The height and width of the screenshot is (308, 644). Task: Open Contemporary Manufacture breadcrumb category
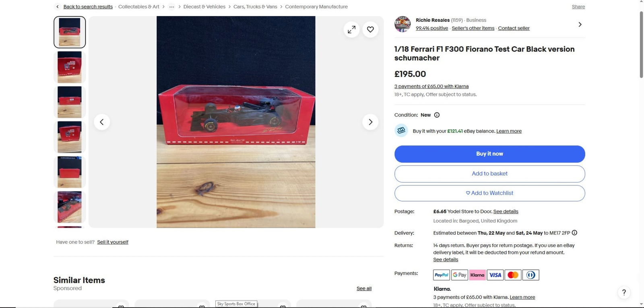pyautogui.click(x=316, y=7)
